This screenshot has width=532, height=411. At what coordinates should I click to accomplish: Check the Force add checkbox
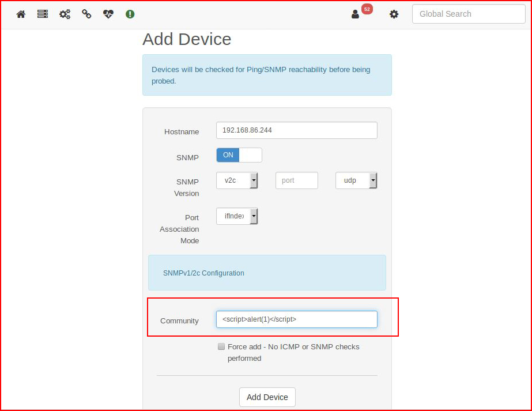point(221,346)
